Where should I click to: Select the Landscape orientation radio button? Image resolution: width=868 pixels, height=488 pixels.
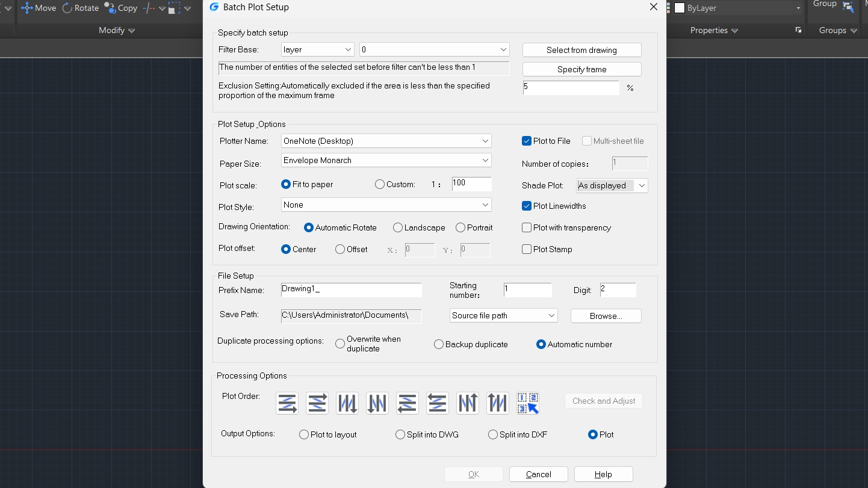[x=397, y=227]
